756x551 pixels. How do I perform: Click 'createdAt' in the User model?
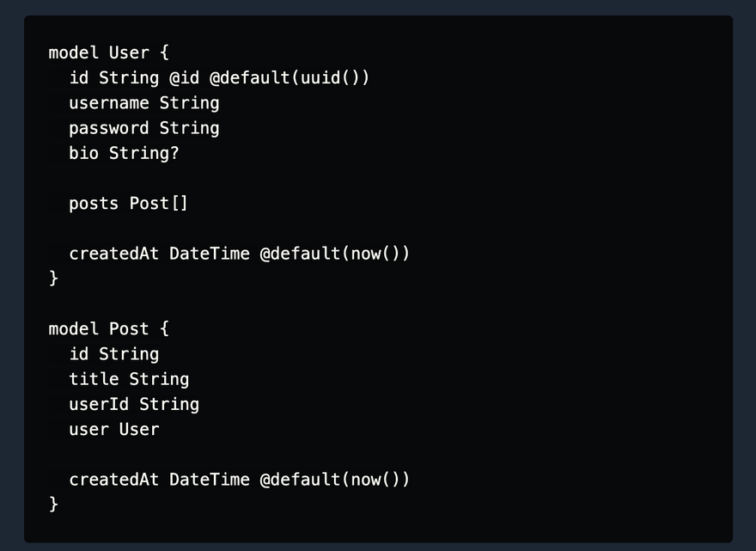pos(113,254)
